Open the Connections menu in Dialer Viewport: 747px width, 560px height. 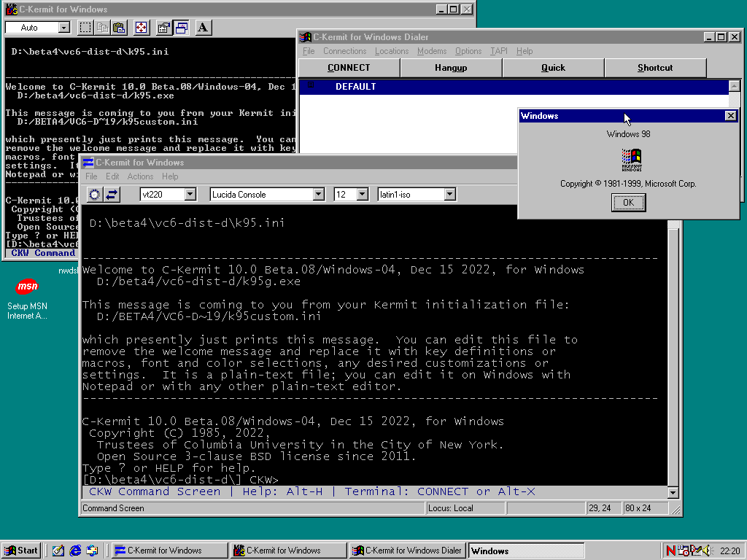345,51
